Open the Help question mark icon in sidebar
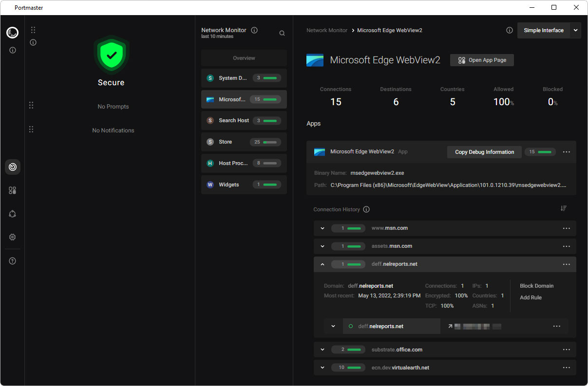Screen dimensions: 588x386 tap(13, 261)
